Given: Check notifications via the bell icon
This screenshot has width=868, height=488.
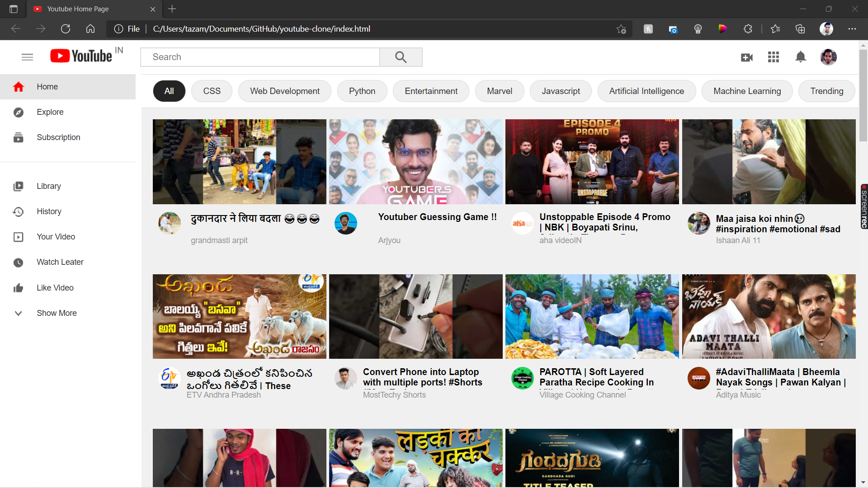Looking at the screenshot, I should pyautogui.click(x=801, y=57).
